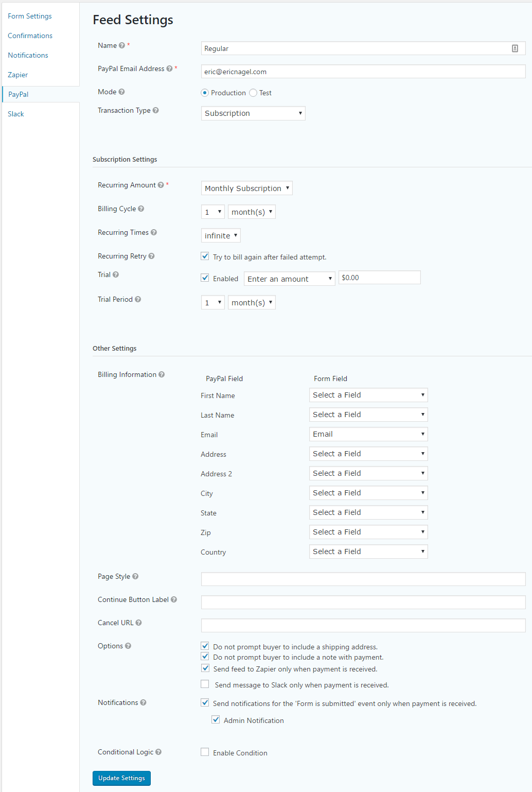Image resolution: width=532 pixels, height=792 pixels.
Task: Show help for Billing Cycle
Action: pos(141,209)
